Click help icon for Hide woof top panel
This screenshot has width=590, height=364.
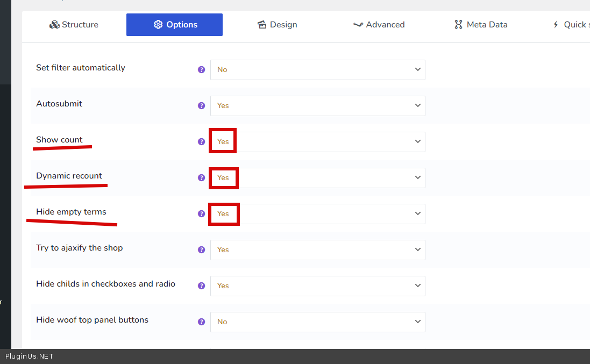[201, 322]
